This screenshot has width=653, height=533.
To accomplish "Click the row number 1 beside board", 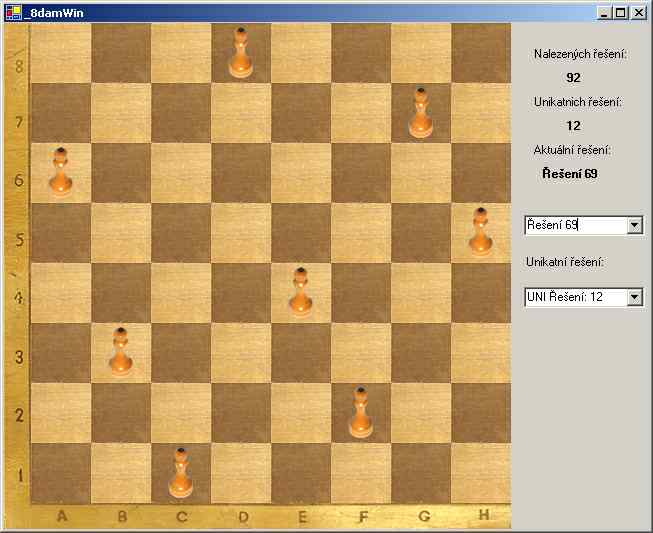I will click(x=20, y=476).
